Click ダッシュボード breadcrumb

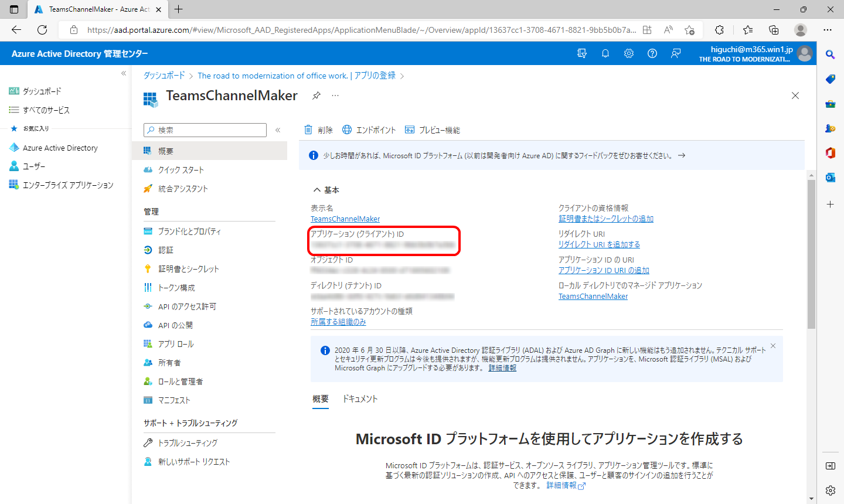tap(164, 76)
